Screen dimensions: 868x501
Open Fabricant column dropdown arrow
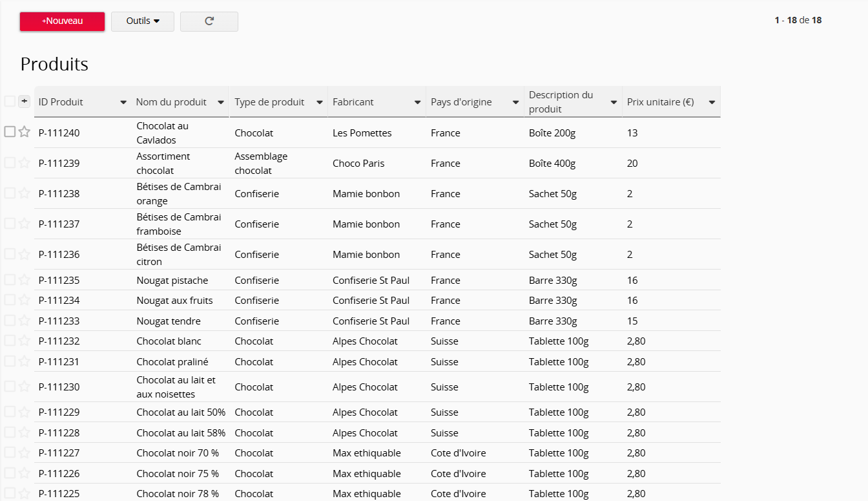pyautogui.click(x=417, y=102)
